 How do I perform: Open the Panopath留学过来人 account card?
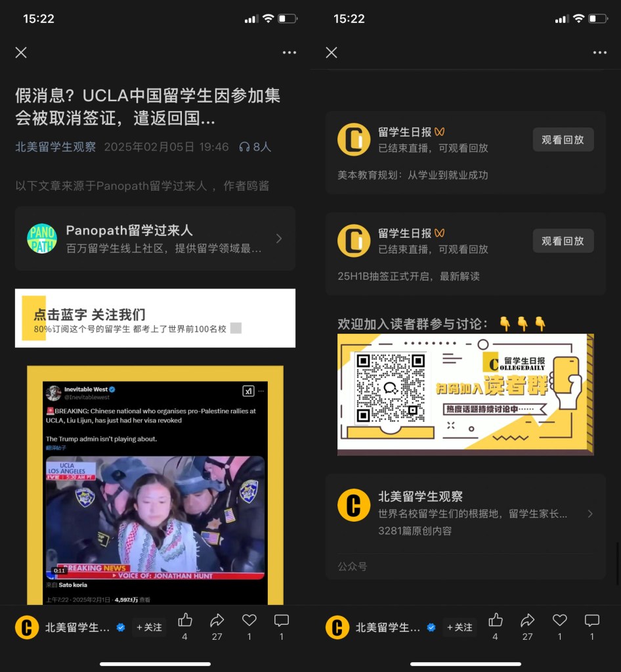[x=155, y=238]
